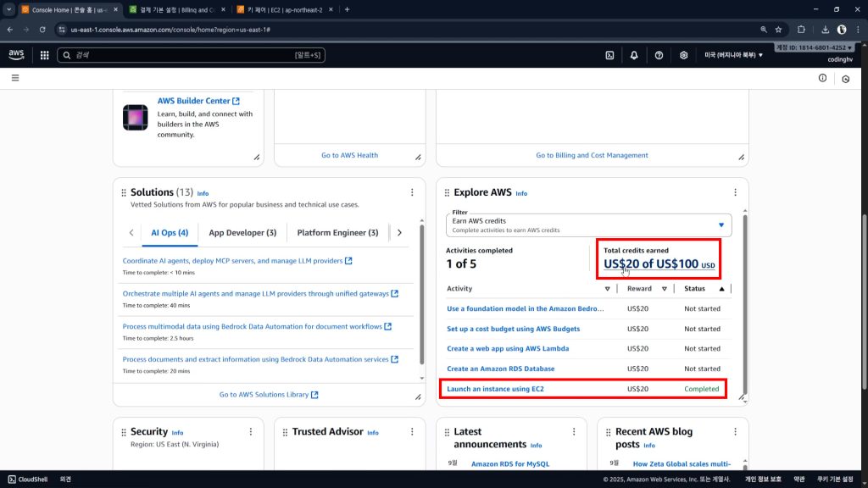Open the notifications bell
868x488 pixels.
pyautogui.click(x=634, y=55)
